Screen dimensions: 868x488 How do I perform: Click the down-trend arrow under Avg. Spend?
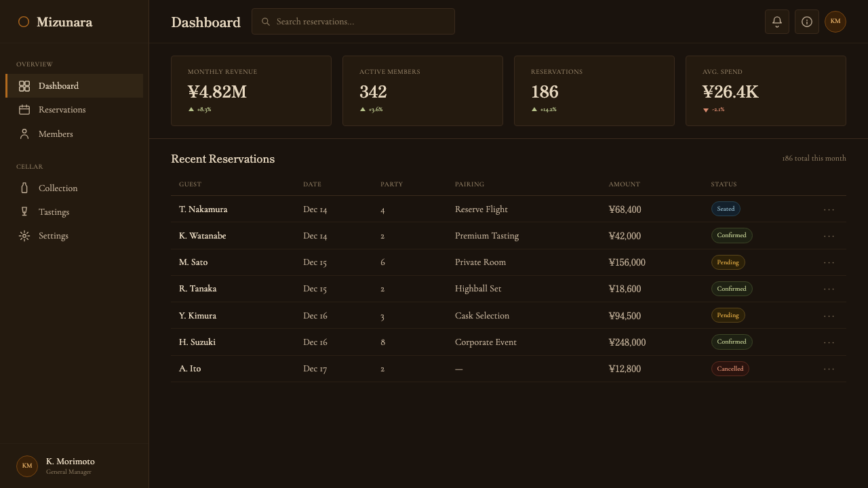click(x=706, y=110)
